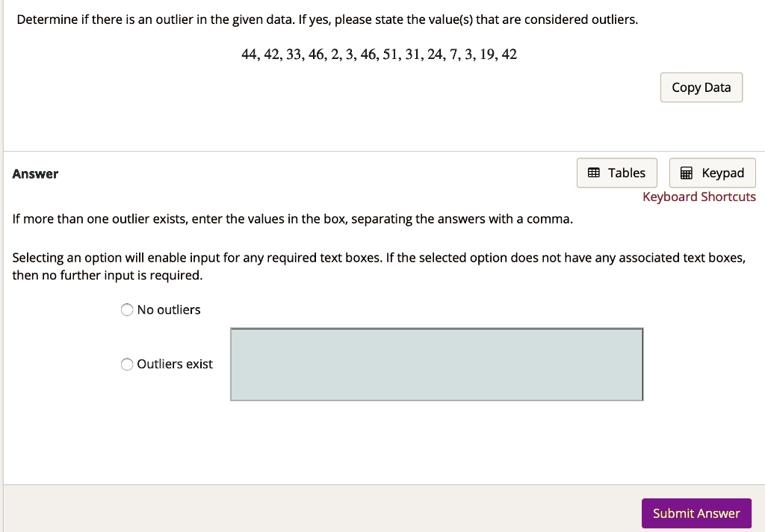
Task: Click the calculator icon on Keypad button
Action: click(686, 173)
